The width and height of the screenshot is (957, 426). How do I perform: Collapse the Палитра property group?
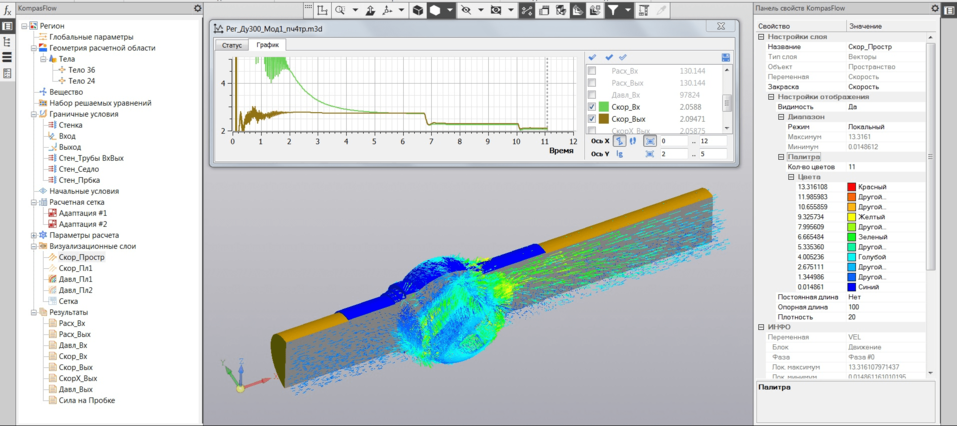(783, 157)
